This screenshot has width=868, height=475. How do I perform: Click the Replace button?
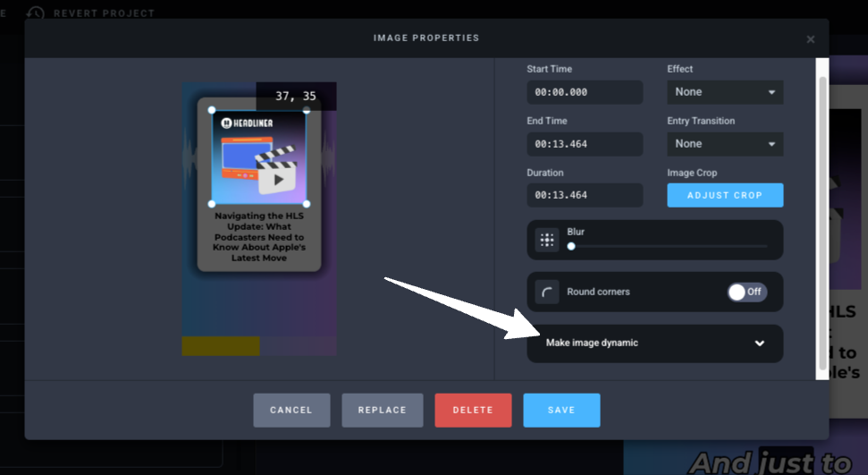click(382, 411)
